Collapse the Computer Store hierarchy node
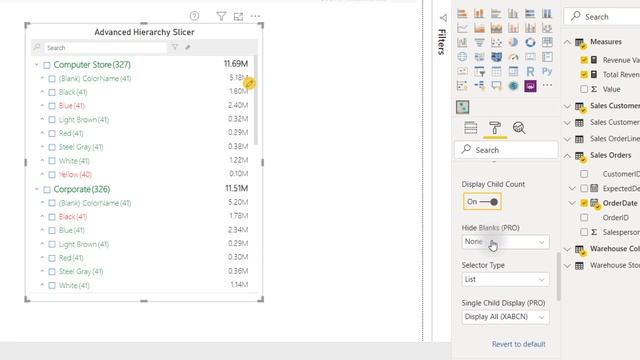Viewport: 640px width, 360px height. 36,64
